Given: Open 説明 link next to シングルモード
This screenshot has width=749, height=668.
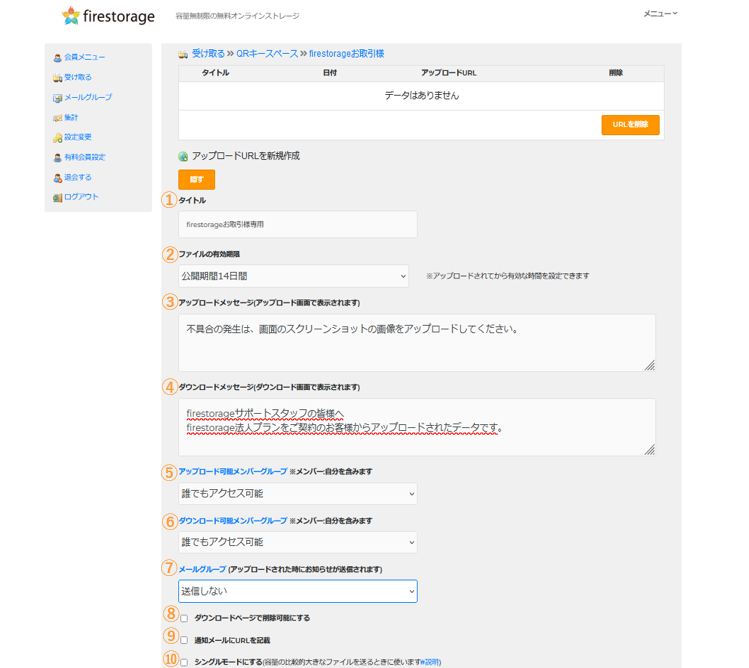Looking at the screenshot, I should (431, 662).
